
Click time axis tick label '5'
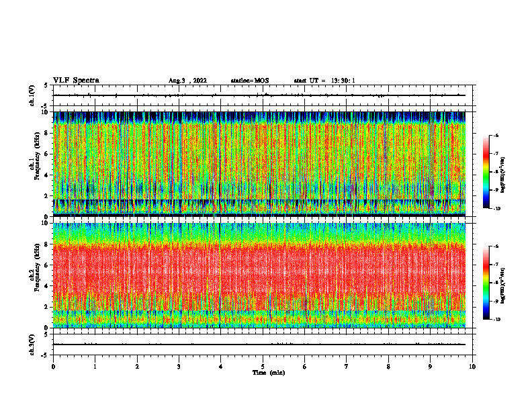click(x=263, y=367)
